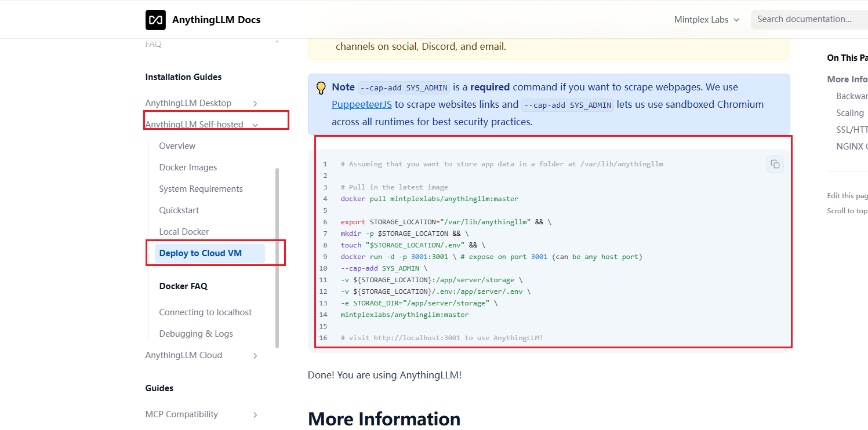Expand the AnythingLLM Desktop section
This screenshot has height=430, width=868.
[x=255, y=103]
